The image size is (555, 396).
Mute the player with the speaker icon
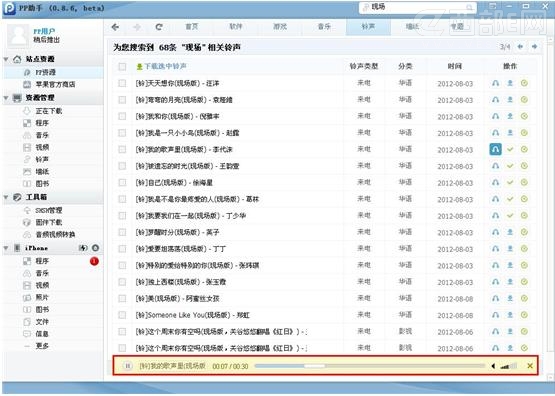click(x=493, y=366)
